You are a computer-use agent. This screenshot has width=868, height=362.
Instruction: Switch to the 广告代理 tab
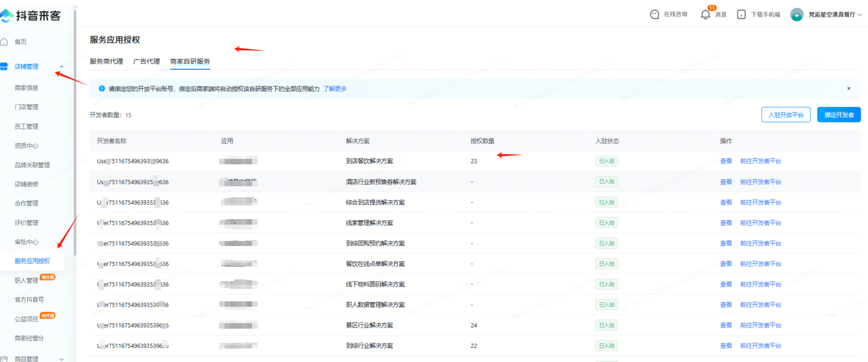tap(147, 61)
